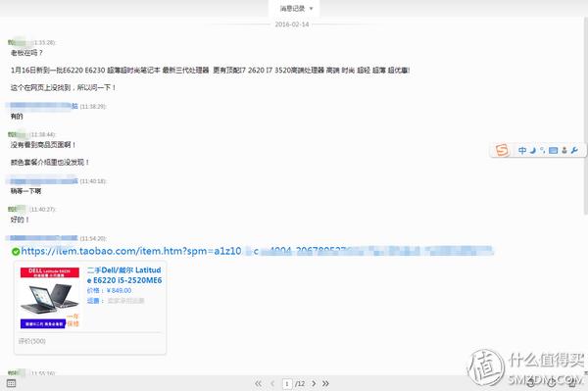Click the vertical scrollbar on the right edge

(585, 117)
